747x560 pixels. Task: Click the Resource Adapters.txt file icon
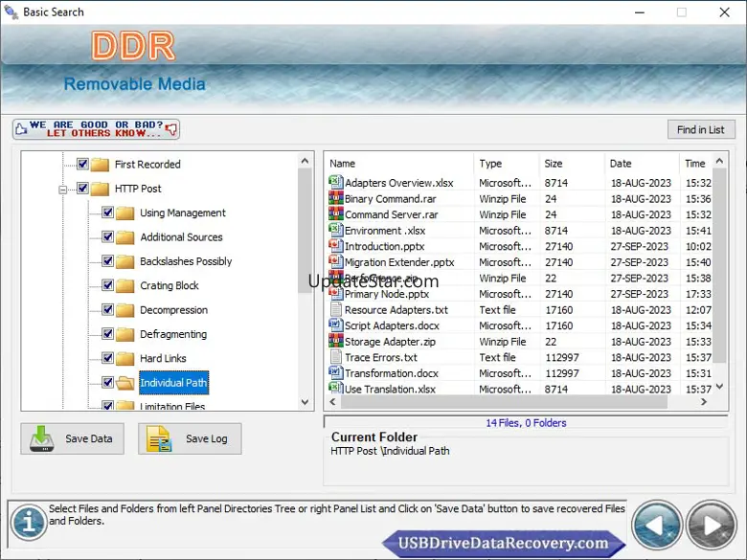[335, 310]
